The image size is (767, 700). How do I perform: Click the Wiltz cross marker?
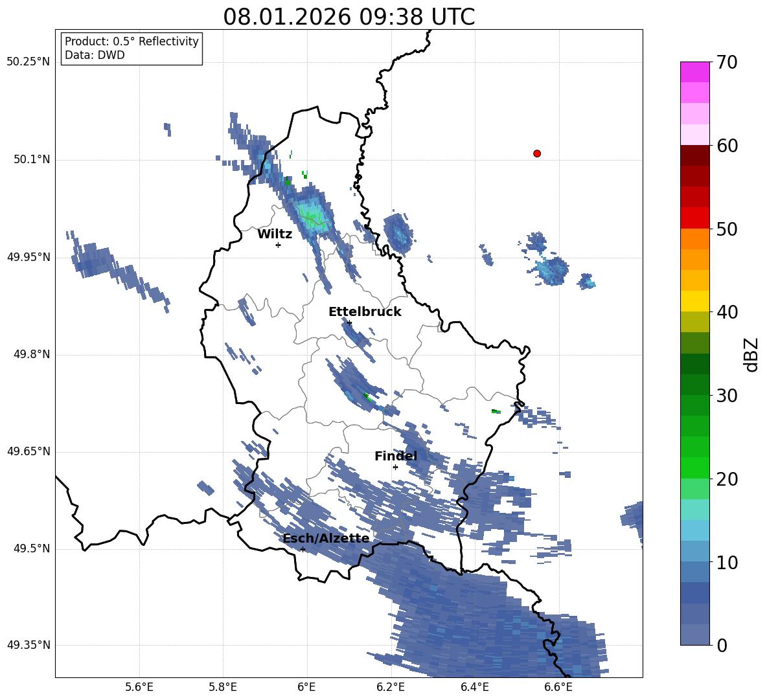(x=278, y=245)
